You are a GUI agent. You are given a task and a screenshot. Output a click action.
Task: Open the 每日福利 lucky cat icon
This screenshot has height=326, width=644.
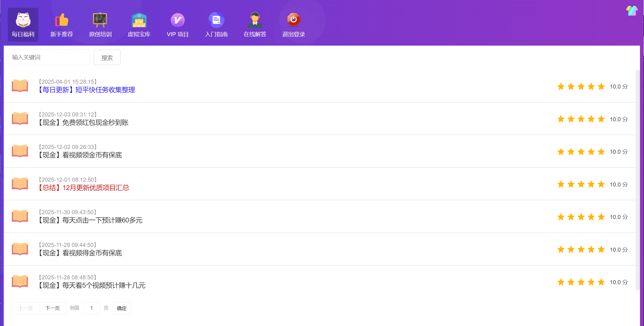point(23,20)
